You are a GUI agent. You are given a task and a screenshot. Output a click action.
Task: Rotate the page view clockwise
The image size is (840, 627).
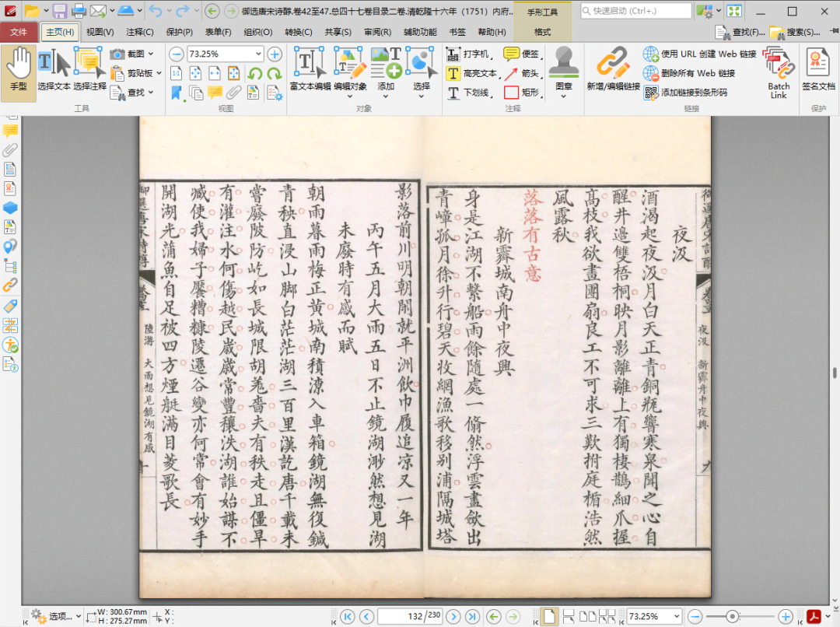[273, 74]
